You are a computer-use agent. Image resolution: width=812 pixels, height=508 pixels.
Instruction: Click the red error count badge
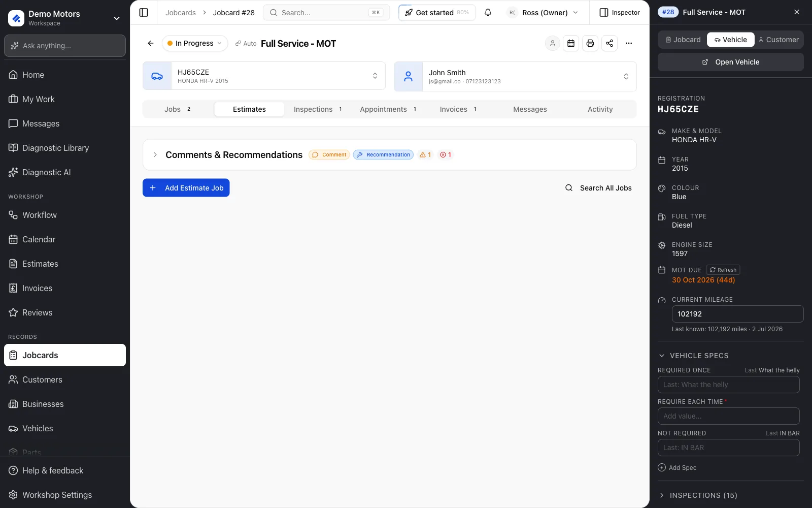click(446, 155)
